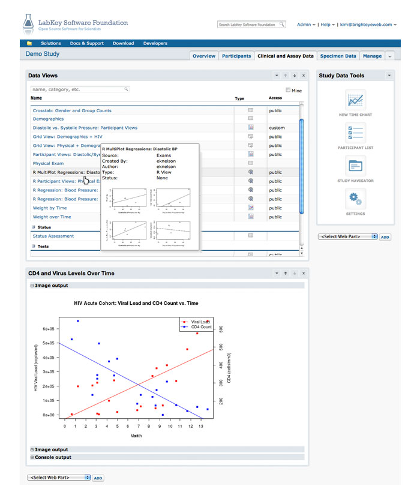The width and height of the screenshot is (420, 504).
Task: Open the extra tabs dropdown after Manage
Action: click(390, 56)
